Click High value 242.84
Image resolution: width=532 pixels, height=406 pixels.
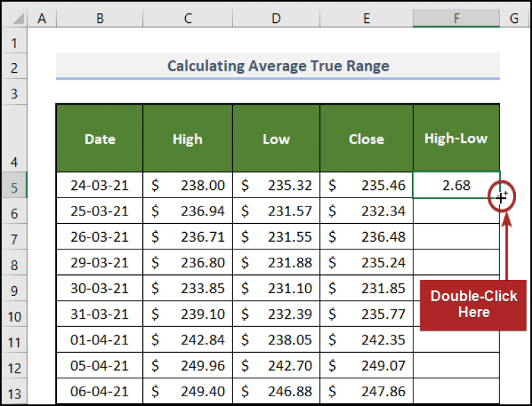click(x=188, y=339)
